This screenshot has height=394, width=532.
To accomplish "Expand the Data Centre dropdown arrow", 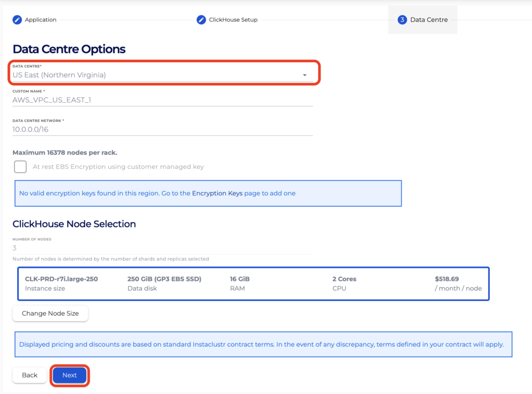I will [x=305, y=75].
